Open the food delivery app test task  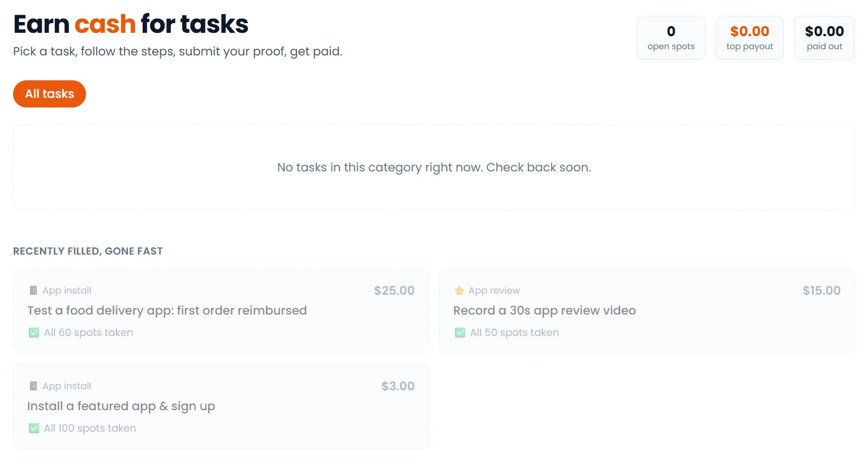point(221,311)
